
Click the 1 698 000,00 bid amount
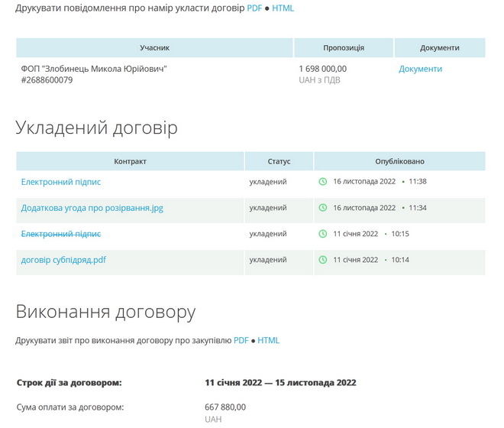coord(322,69)
